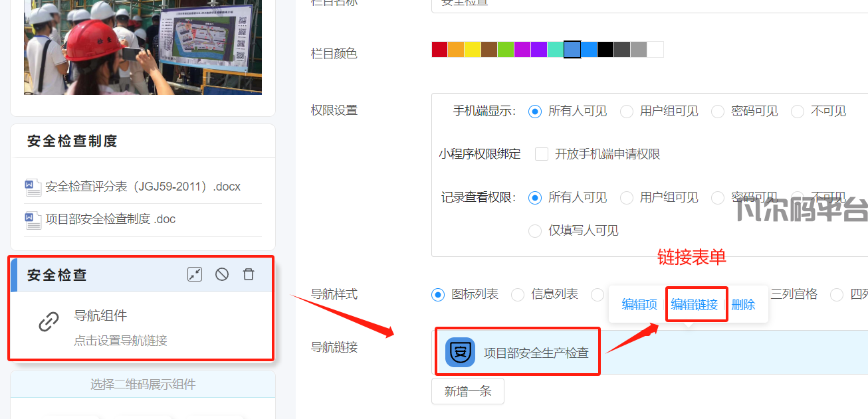Image resolution: width=868 pixels, height=419 pixels.
Task: Pick the brown column color swatch
Action: 489,50
